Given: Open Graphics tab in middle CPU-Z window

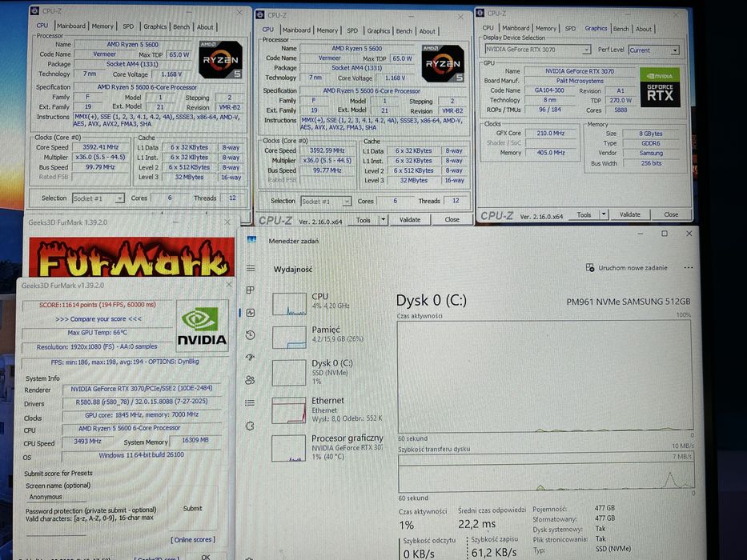Looking at the screenshot, I should [x=378, y=30].
